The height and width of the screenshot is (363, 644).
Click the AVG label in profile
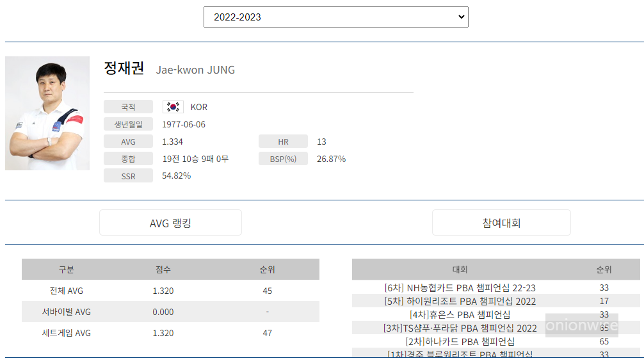[128, 141]
